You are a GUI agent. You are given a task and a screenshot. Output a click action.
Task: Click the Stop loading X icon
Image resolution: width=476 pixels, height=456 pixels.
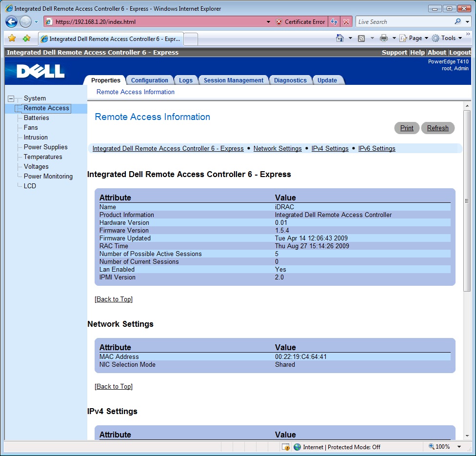pos(346,22)
